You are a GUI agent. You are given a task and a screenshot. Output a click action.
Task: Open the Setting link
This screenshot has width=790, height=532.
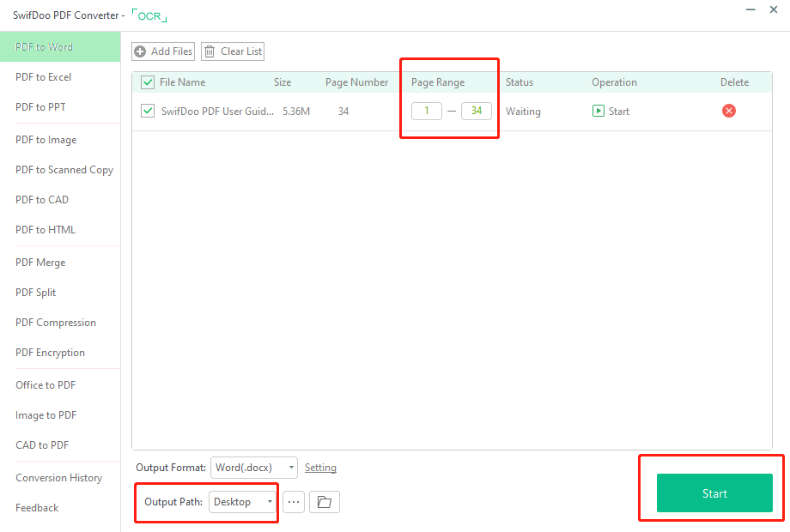click(320, 468)
